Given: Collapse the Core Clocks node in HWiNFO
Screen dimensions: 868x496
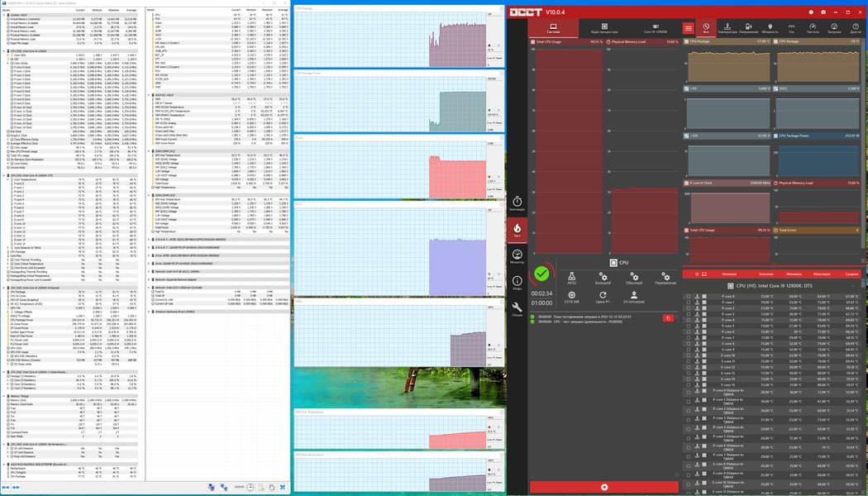Looking at the screenshot, I should (8, 63).
